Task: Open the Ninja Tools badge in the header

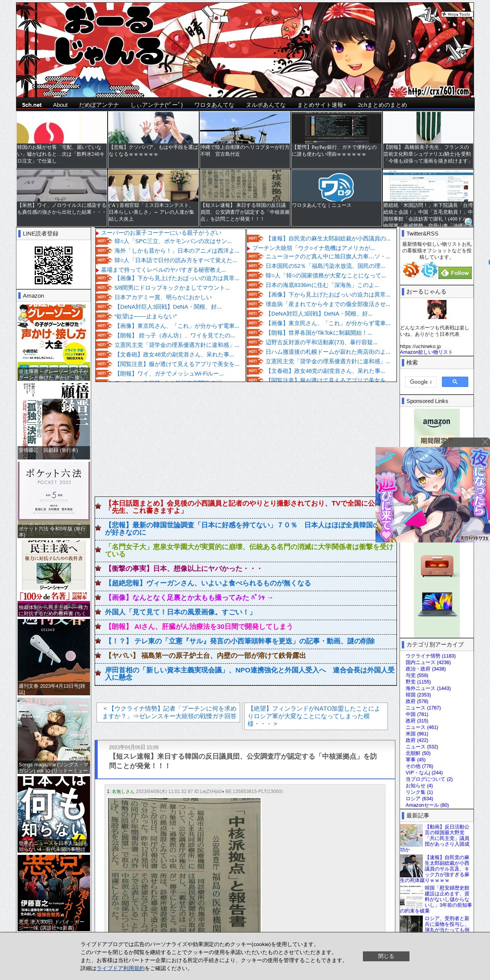Action: (457, 14)
